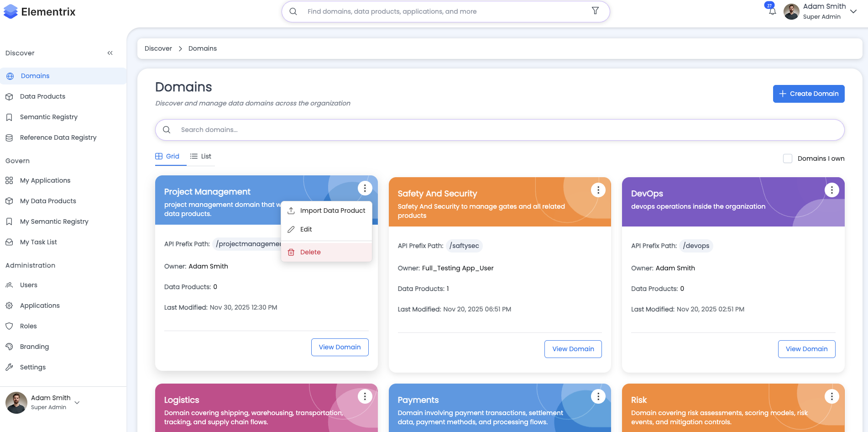Image resolution: width=868 pixels, height=432 pixels.
Task: Click the Branding palette icon
Action: pyautogui.click(x=9, y=347)
